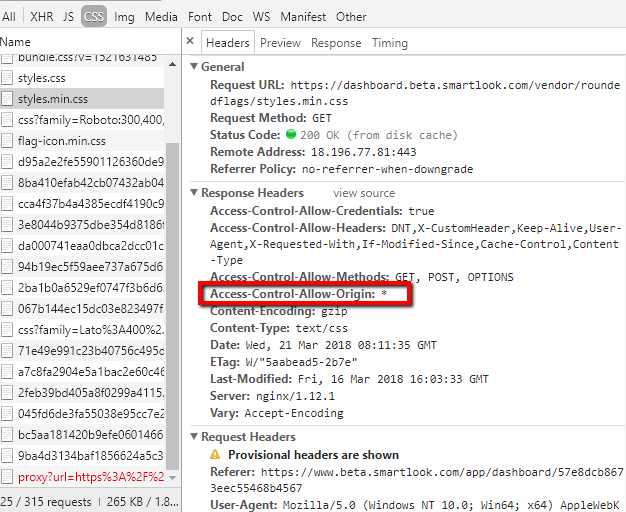Click the bundle.css?v= request row
Screen dimensions: 626x512
pyautogui.click(x=82, y=60)
